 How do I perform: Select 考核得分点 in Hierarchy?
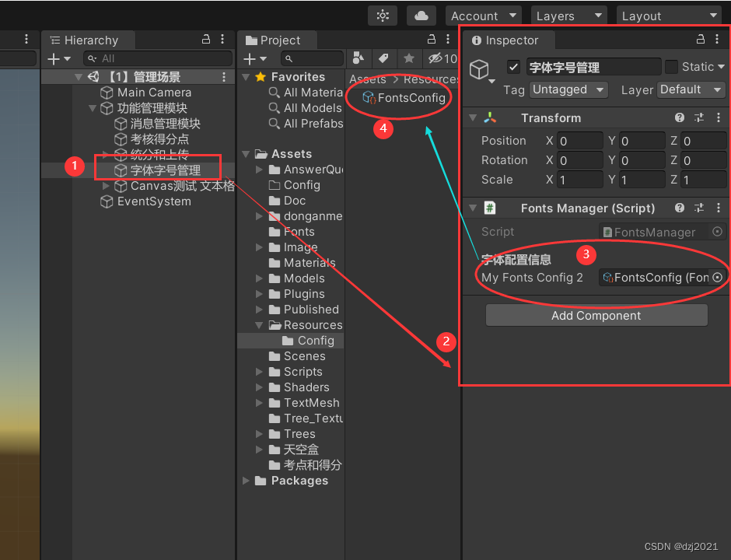152,139
